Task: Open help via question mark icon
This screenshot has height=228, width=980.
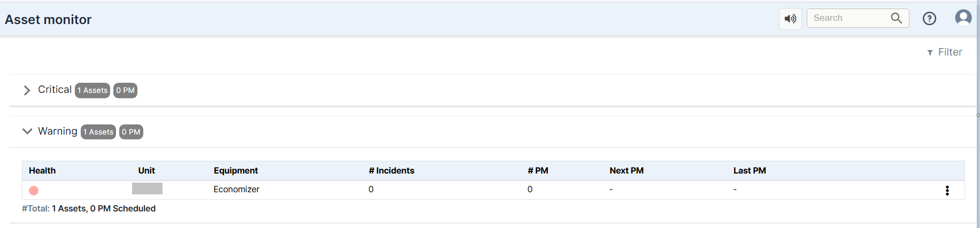Action: pos(930,19)
